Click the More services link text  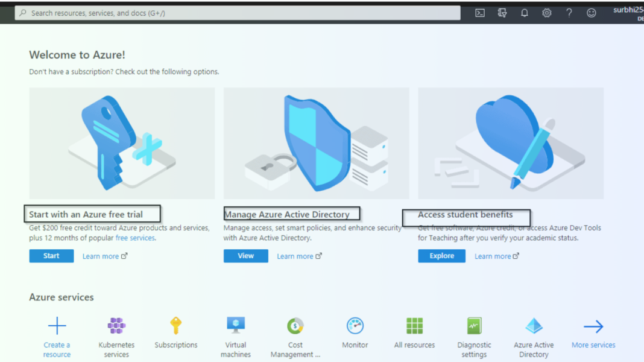[x=593, y=345]
